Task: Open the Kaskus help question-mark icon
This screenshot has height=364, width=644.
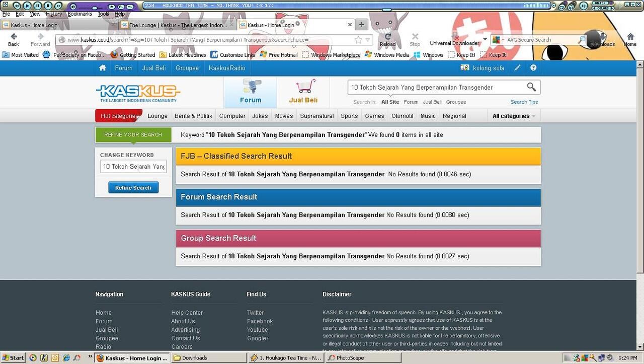Action: (x=533, y=68)
